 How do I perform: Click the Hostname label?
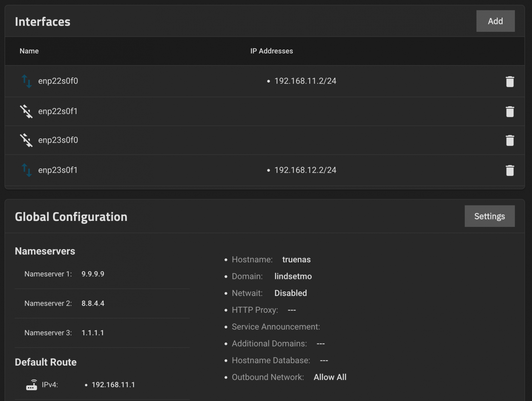pos(252,260)
